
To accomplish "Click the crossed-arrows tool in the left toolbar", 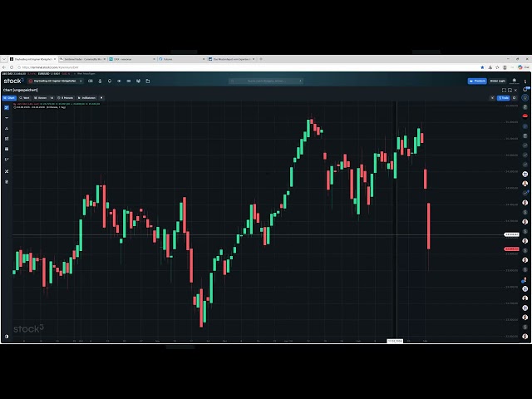I will pyautogui.click(x=7, y=171).
